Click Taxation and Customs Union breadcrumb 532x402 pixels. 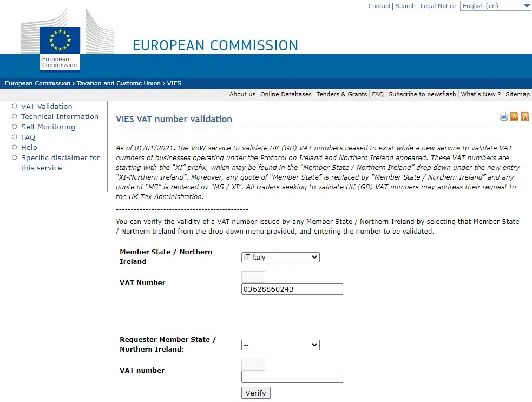[x=119, y=83]
